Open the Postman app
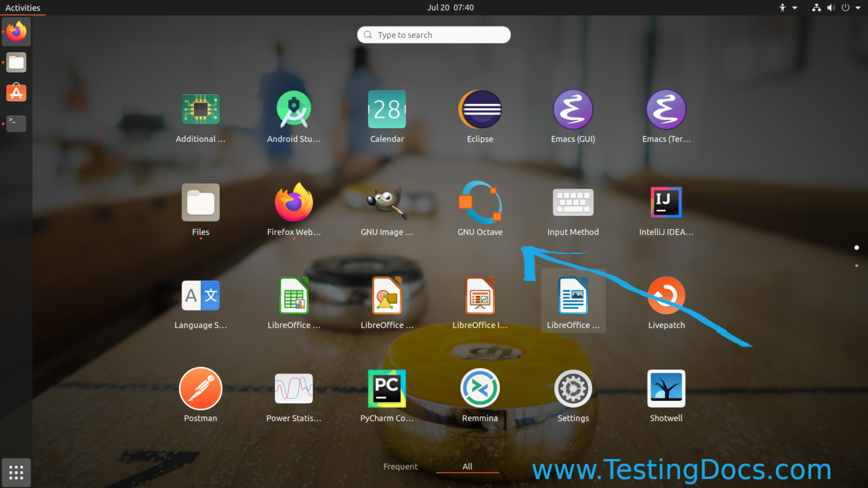Screen dimensions: 868x488 click(x=201, y=389)
